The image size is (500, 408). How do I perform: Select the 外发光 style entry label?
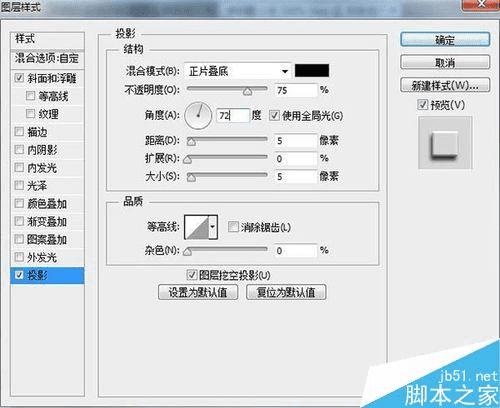click(42, 257)
